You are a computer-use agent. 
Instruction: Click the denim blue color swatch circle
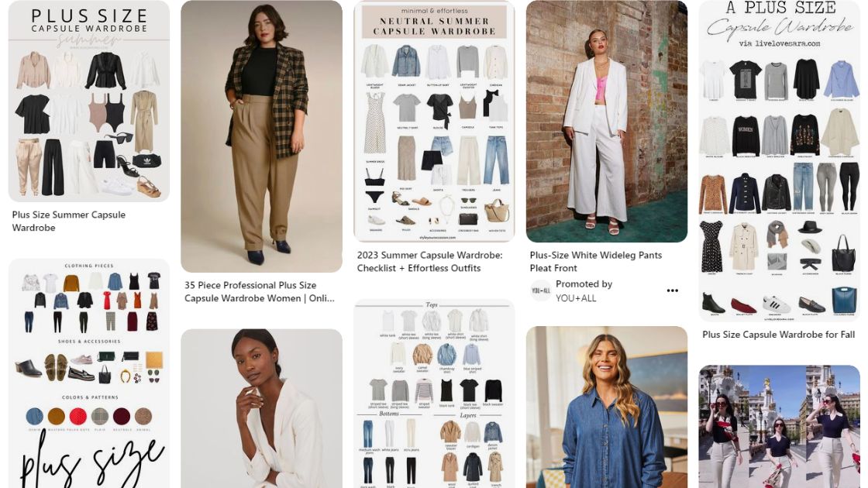(x=34, y=416)
